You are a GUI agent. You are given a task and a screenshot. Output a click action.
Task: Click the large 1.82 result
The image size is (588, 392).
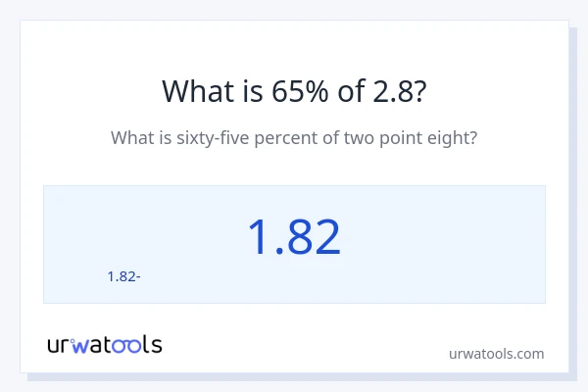pyautogui.click(x=293, y=237)
